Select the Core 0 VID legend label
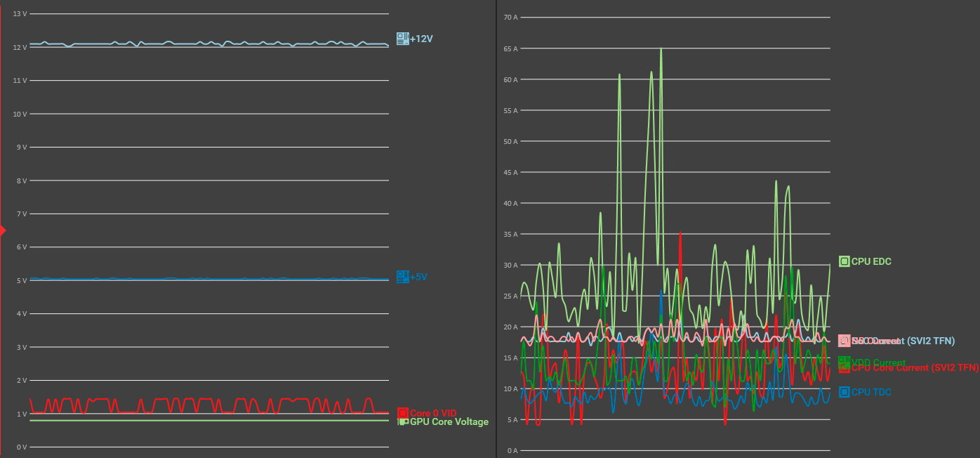 click(x=433, y=413)
